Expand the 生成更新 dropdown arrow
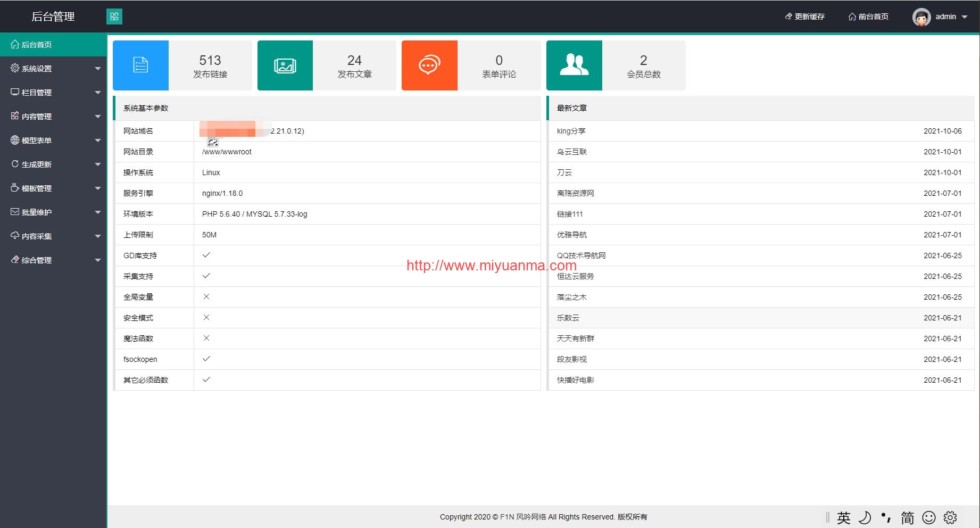Viewport: 980px width, 528px height. (x=98, y=164)
